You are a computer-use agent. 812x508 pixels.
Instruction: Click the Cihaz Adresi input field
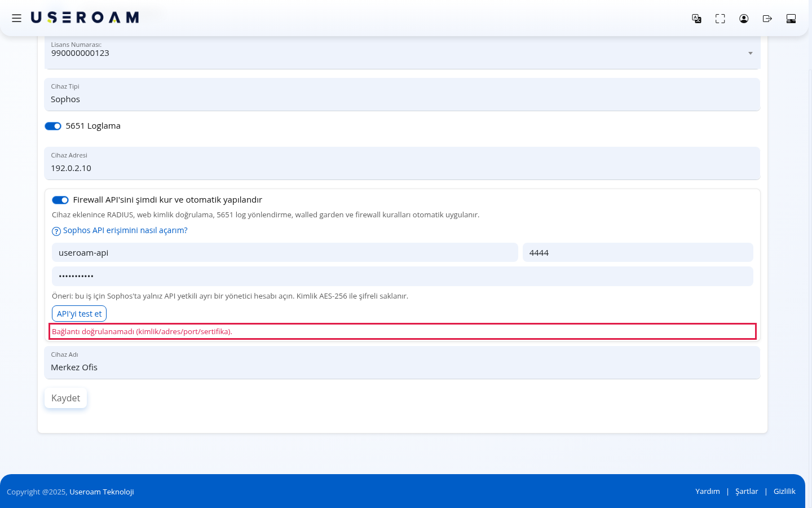[402, 163]
